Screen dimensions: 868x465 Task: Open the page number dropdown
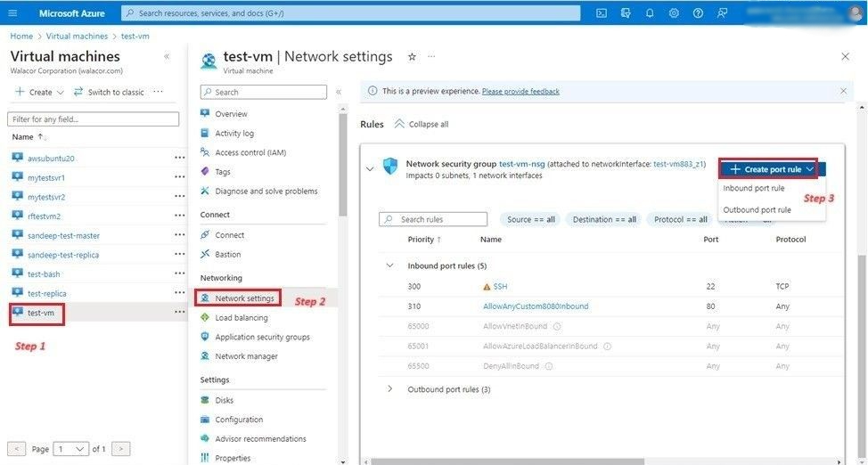[71, 449]
